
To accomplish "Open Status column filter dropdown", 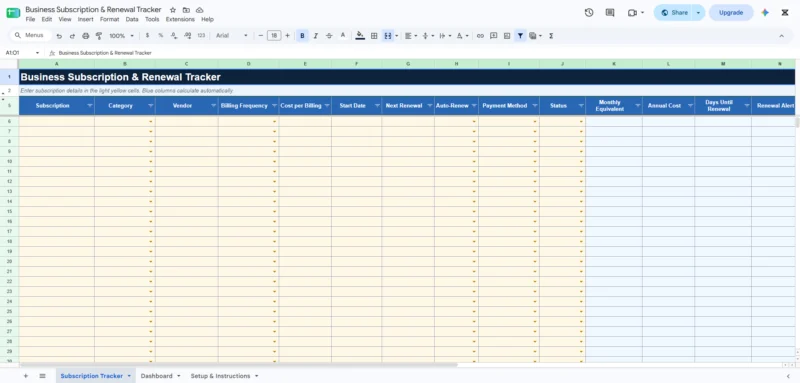I will point(581,106).
